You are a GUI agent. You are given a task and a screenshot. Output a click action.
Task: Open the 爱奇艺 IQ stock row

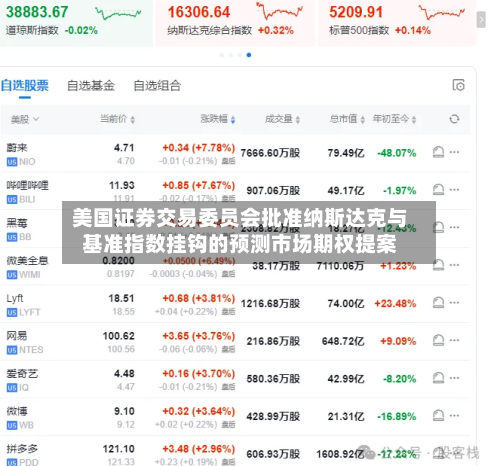pos(235,380)
